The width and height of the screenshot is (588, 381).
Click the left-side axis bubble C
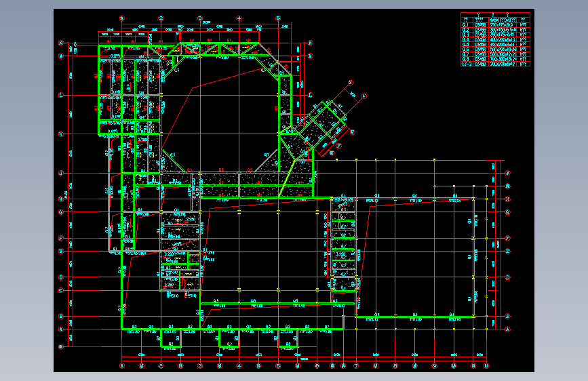point(61,290)
